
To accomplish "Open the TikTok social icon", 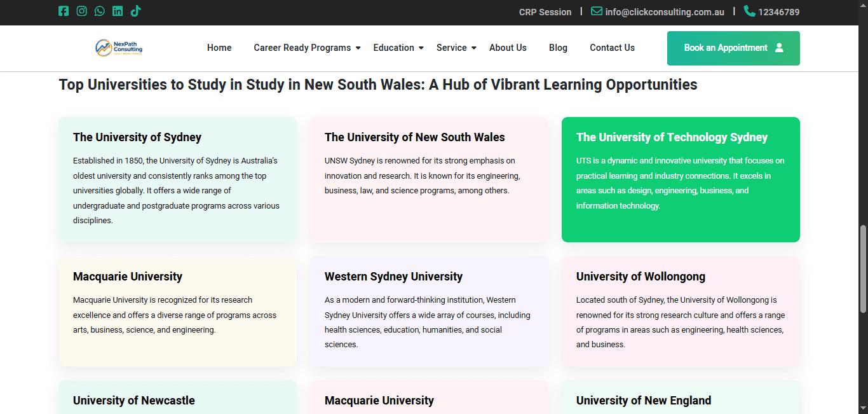I will 135,11.
